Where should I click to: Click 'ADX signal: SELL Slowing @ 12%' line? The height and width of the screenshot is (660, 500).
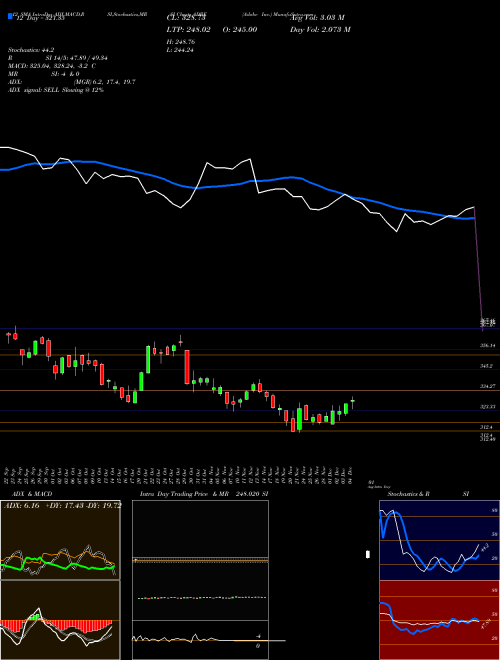56,90
